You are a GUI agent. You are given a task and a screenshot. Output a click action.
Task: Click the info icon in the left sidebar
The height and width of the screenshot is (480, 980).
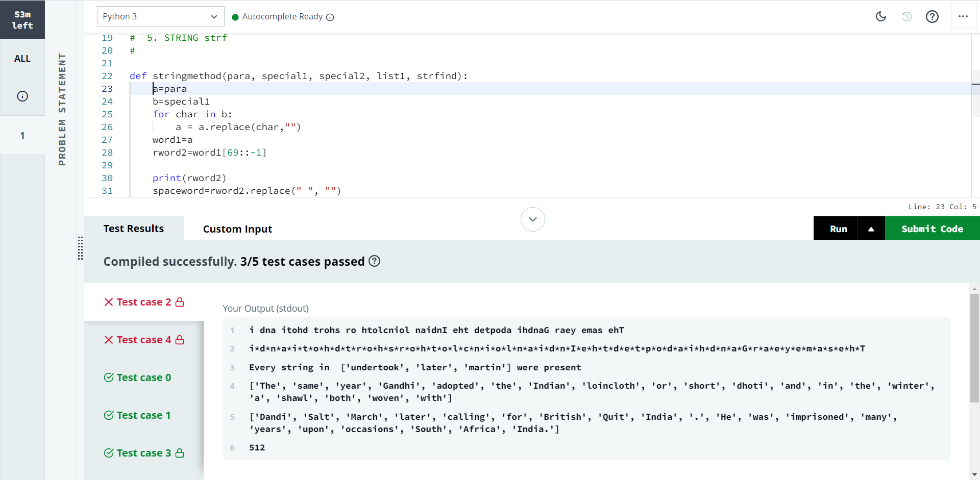click(22, 96)
